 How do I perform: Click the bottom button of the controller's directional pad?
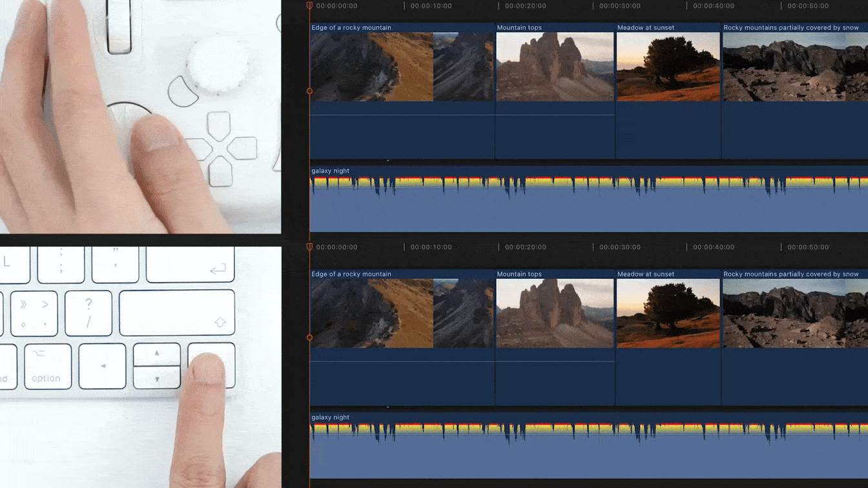click(x=220, y=171)
